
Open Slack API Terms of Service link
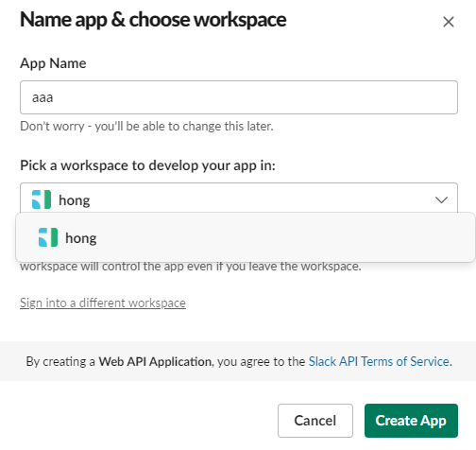click(x=379, y=361)
